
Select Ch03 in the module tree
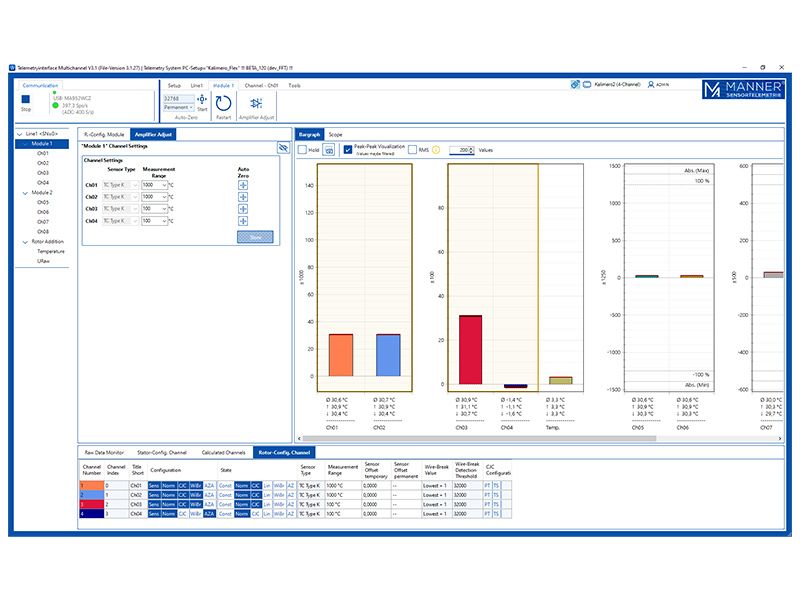click(x=43, y=173)
